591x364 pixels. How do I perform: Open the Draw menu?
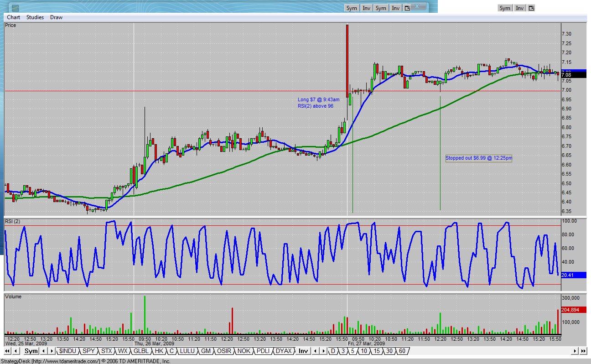pyautogui.click(x=57, y=17)
